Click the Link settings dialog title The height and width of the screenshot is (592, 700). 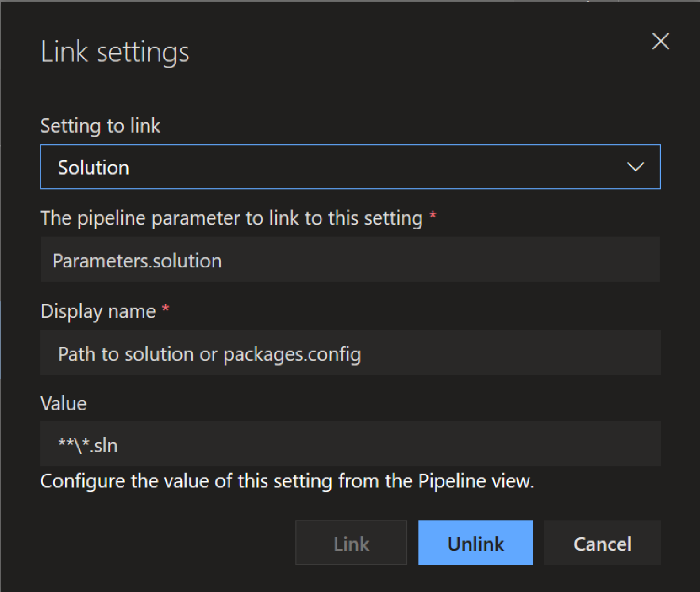click(115, 51)
